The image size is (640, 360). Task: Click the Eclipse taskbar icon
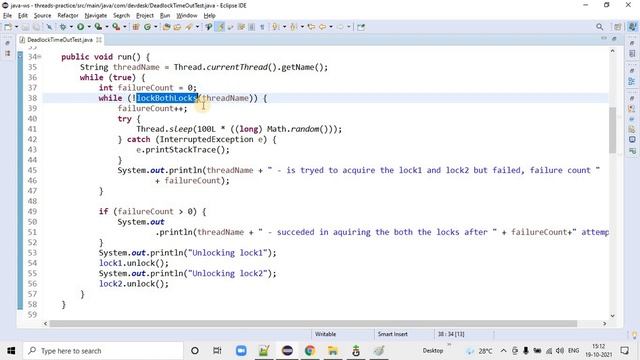pos(287,351)
